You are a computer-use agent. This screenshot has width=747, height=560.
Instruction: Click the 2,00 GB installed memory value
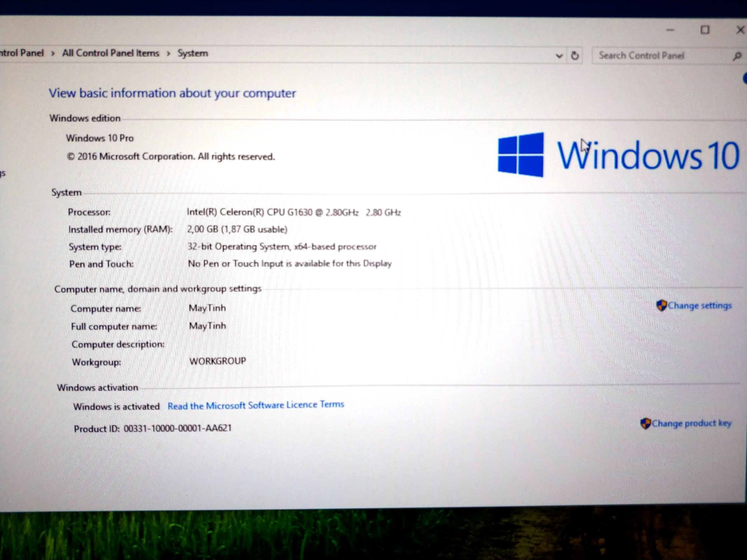(237, 230)
